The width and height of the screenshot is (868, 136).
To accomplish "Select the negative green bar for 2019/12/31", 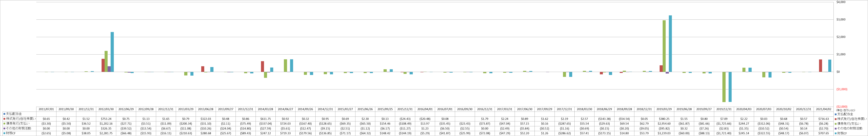I will coord(724,87).
